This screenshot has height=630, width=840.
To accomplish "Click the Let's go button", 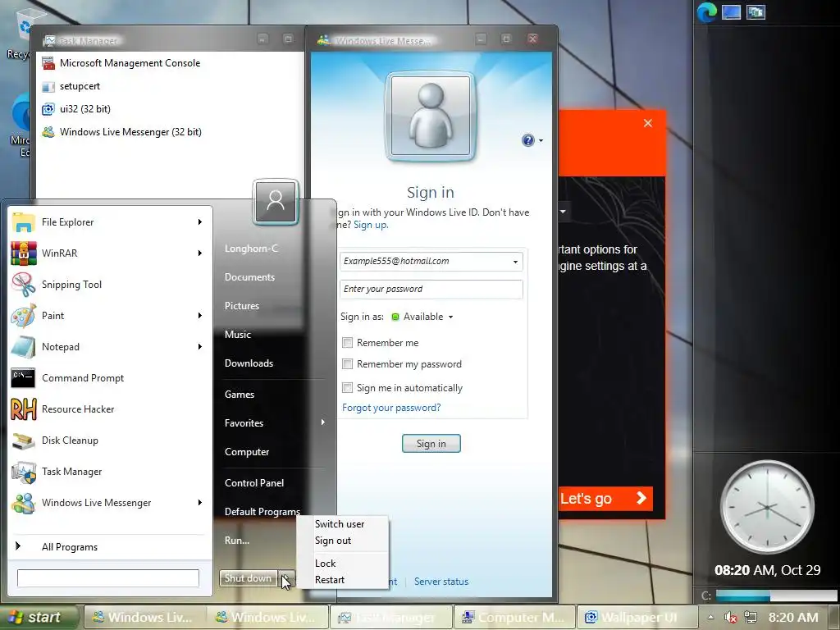I will pos(605,498).
